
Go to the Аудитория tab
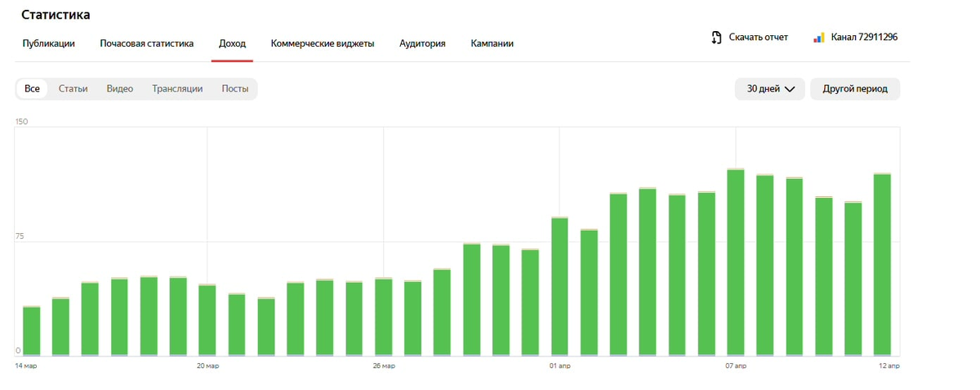[x=422, y=43]
